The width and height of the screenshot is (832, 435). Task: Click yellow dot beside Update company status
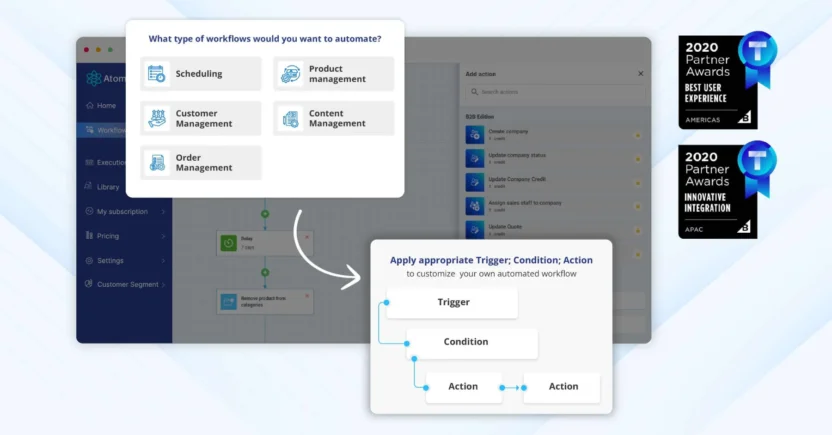tap(638, 159)
